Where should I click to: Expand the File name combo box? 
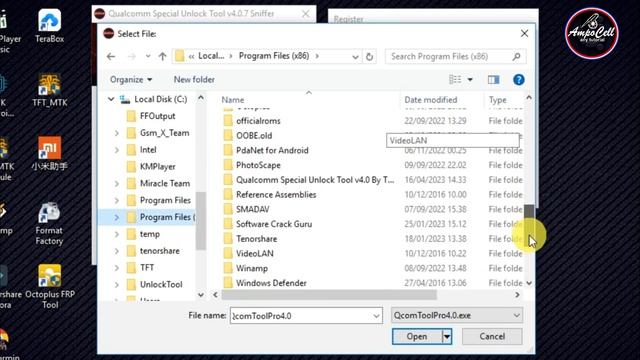(x=376, y=316)
